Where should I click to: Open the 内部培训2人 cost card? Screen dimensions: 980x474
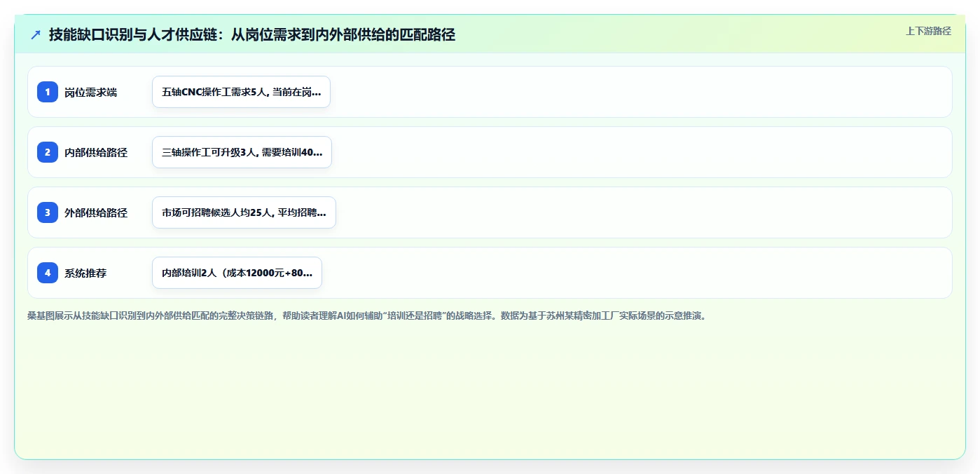[237, 273]
